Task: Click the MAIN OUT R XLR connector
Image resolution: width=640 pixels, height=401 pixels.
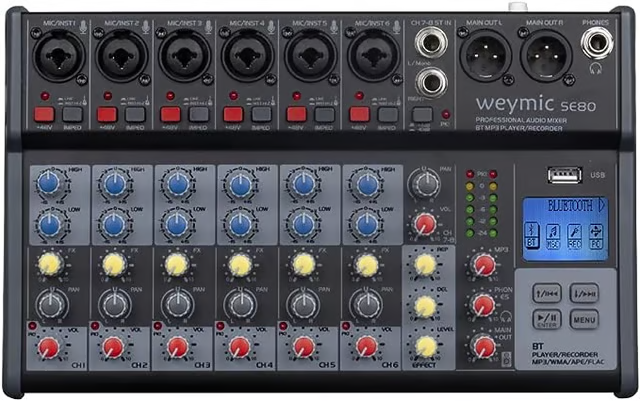Action: pyautogui.click(x=546, y=56)
